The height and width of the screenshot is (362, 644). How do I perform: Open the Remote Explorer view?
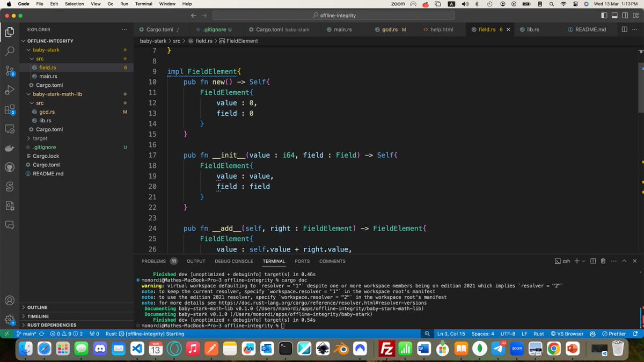tap(10, 129)
